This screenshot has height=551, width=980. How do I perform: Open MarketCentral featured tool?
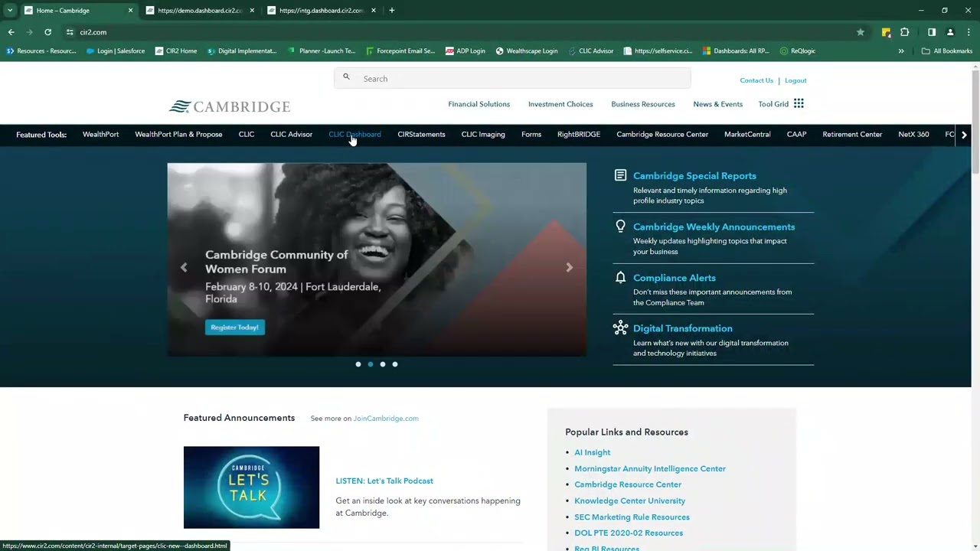coord(747,135)
